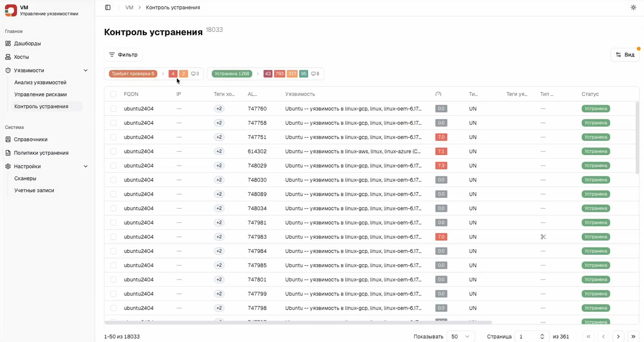
Task: Switch theme with the sun icon
Action: [633, 8]
